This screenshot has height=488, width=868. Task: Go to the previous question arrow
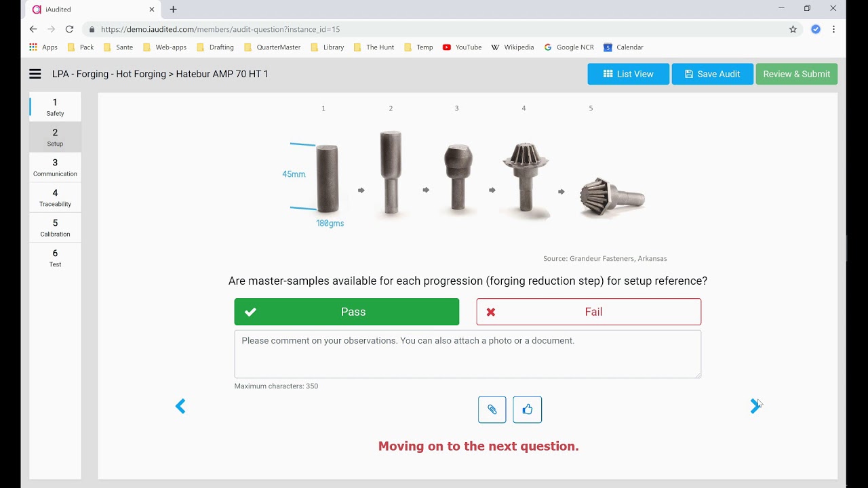pos(180,406)
